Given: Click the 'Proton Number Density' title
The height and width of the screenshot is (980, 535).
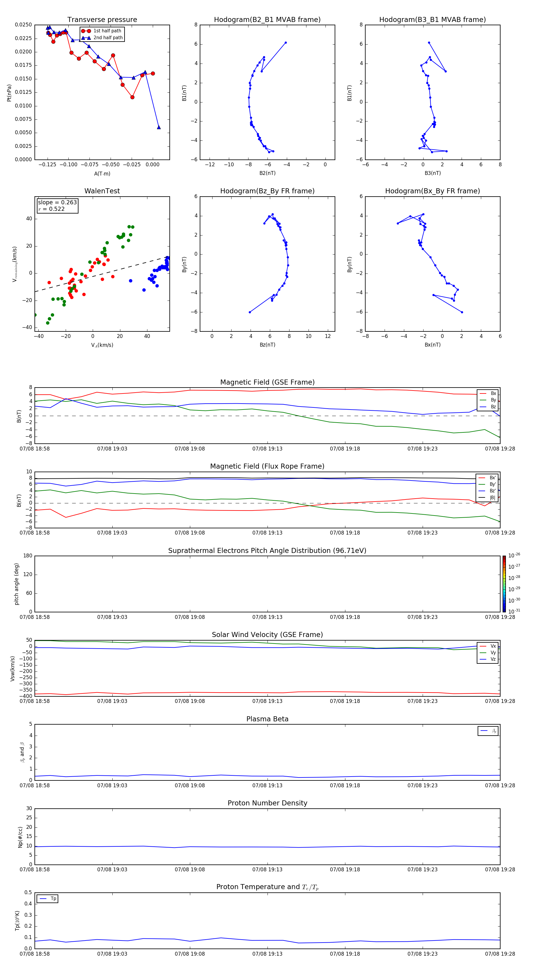Looking at the screenshot, I should 267,803.
